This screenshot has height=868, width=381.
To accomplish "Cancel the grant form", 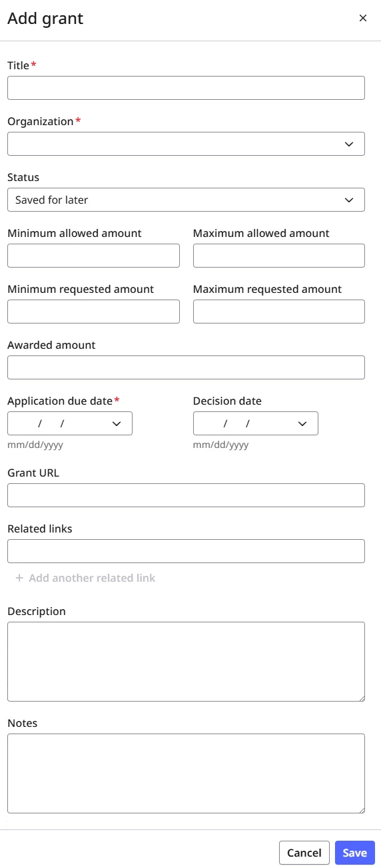I will [x=304, y=853].
